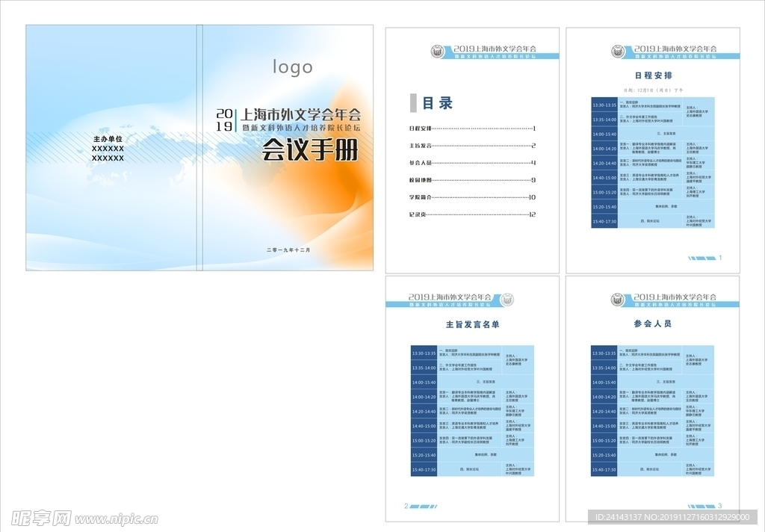Viewport: 765px width, 532px height.
Task: Click the 目录 heading on the contents page
Action: tap(437, 103)
